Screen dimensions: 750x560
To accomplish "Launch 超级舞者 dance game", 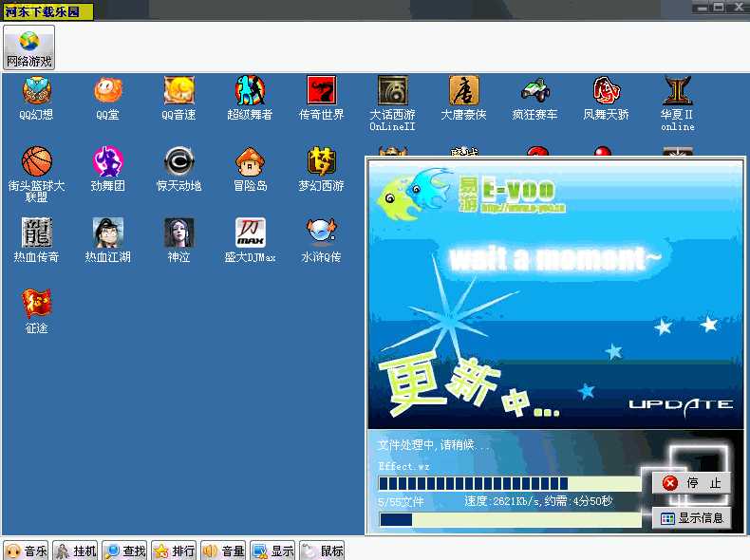I will coord(250,91).
